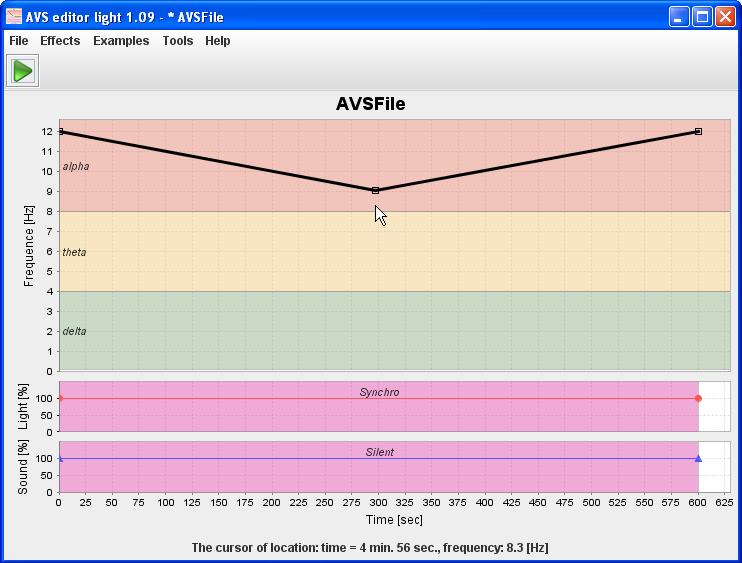Click the Synchro label in Light track
742x563 pixels.
click(379, 392)
